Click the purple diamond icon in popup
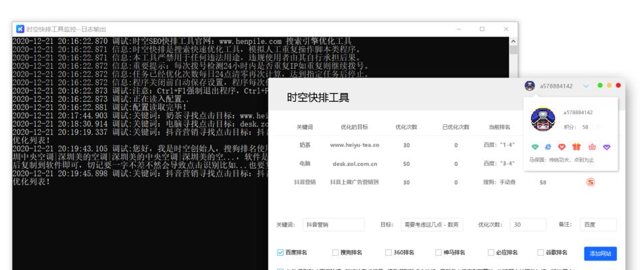The height and width of the screenshot is (270, 644). (x=607, y=147)
